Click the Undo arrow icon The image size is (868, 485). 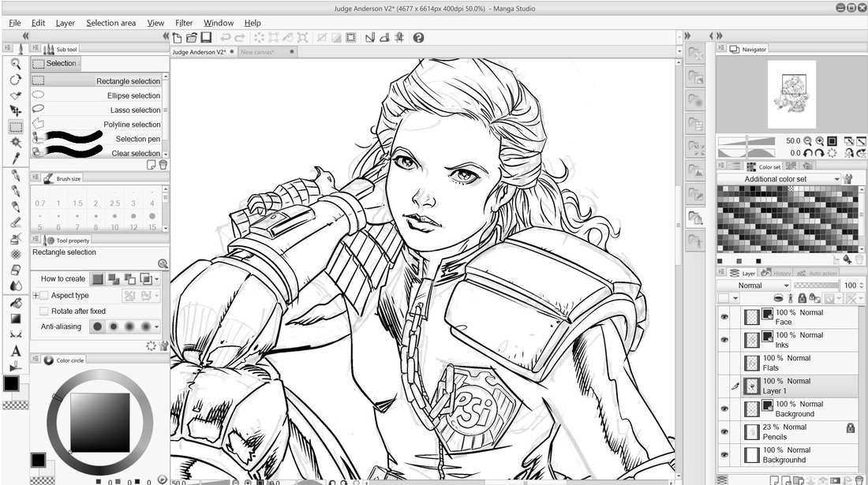(x=226, y=38)
